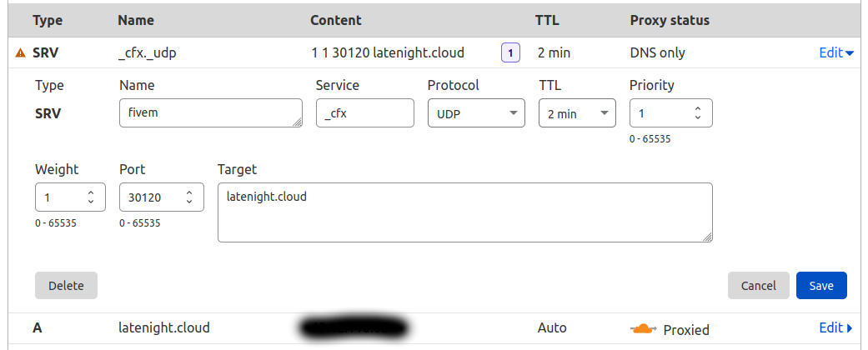Click the Target text area

click(x=464, y=212)
